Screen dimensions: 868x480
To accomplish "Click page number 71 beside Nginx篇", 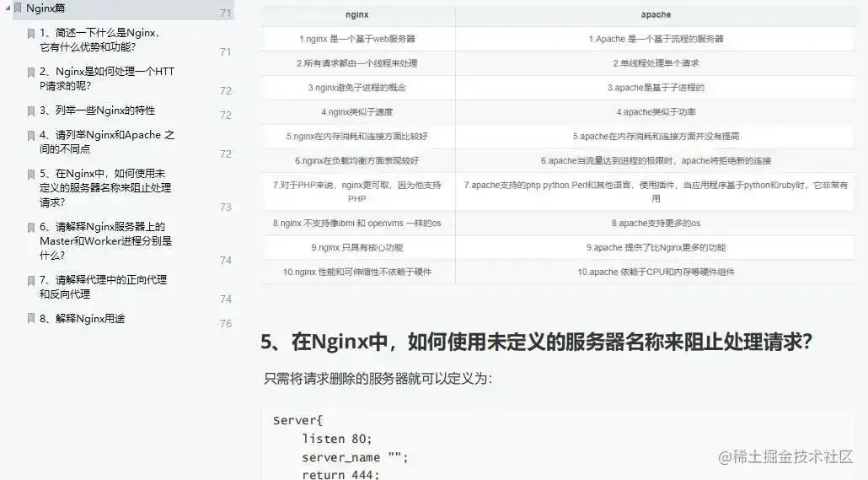I will (x=225, y=13).
